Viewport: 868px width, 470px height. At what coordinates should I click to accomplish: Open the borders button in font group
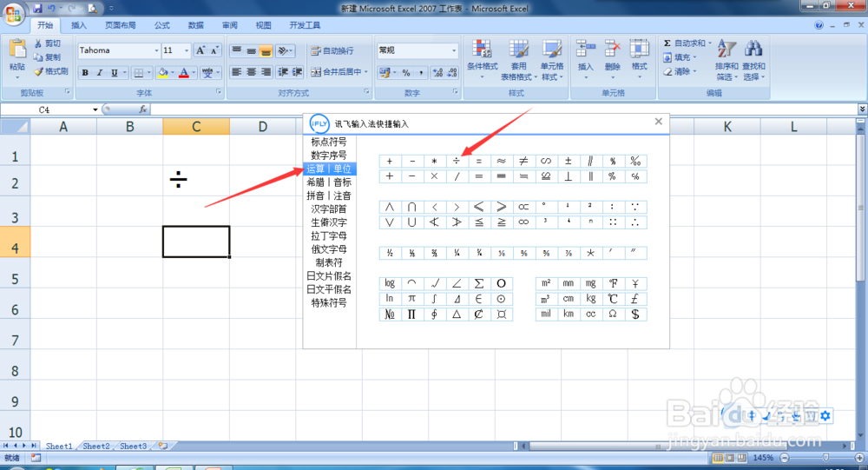(139, 73)
